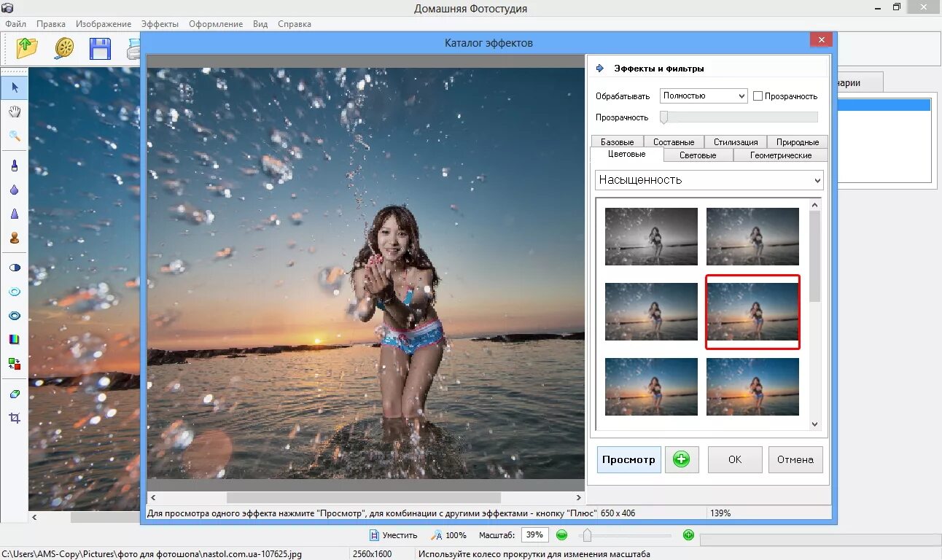Select the first thumbnail in the second row
Screen dimensions: 942x560
pos(651,312)
